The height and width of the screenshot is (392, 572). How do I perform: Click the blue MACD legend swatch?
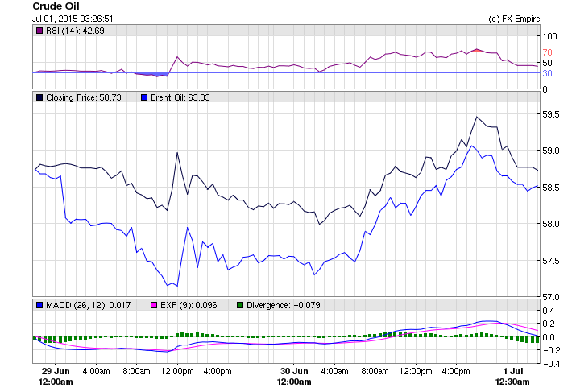(x=39, y=305)
